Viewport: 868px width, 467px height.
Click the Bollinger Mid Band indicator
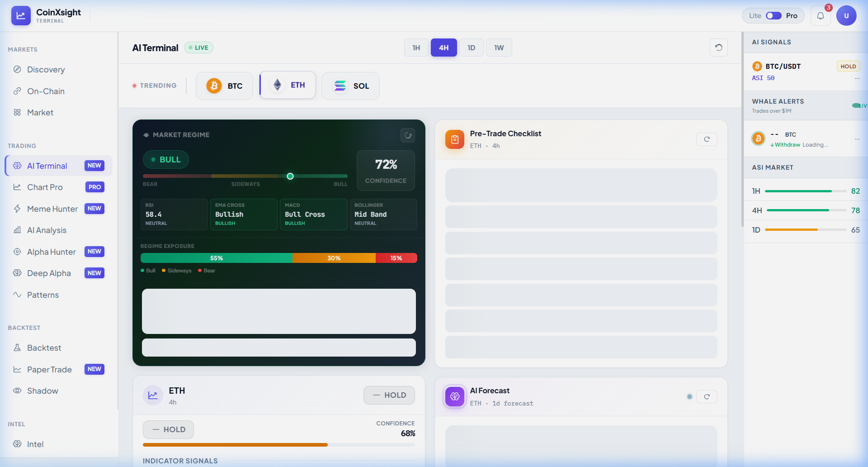coord(383,214)
